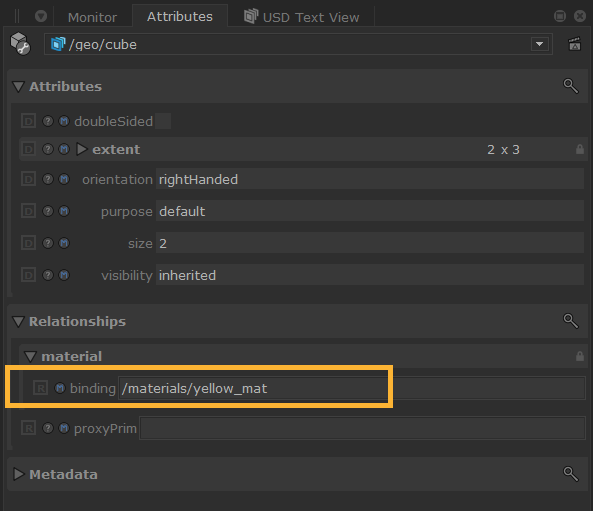The width and height of the screenshot is (593, 511).
Task: Toggle the R box beside proxyPrim
Action: coord(28,428)
